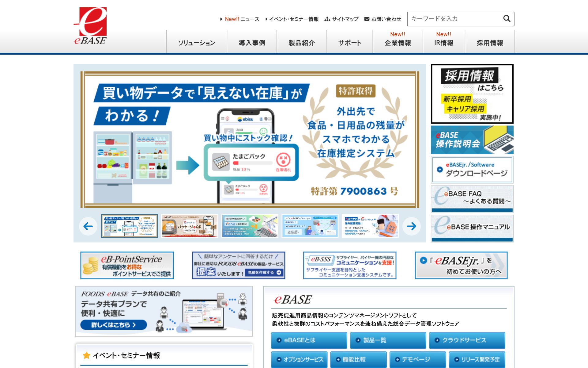Open the eB-PointService banner
The width and height of the screenshot is (588, 368).
point(127,265)
